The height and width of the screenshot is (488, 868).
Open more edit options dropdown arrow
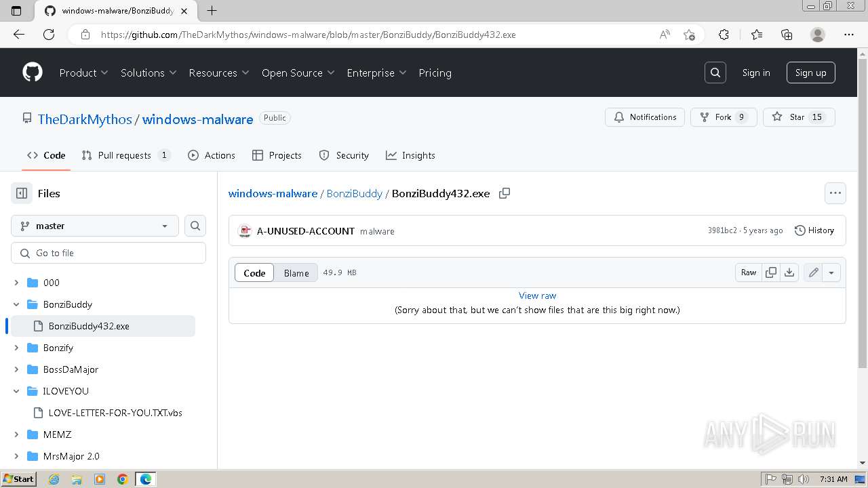point(831,272)
